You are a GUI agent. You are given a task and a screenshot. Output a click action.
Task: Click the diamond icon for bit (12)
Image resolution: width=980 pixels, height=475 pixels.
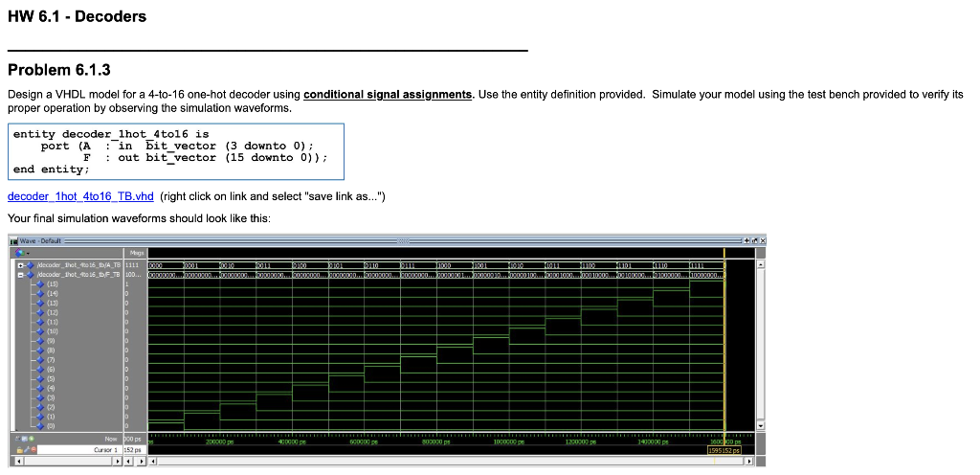(x=40, y=312)
